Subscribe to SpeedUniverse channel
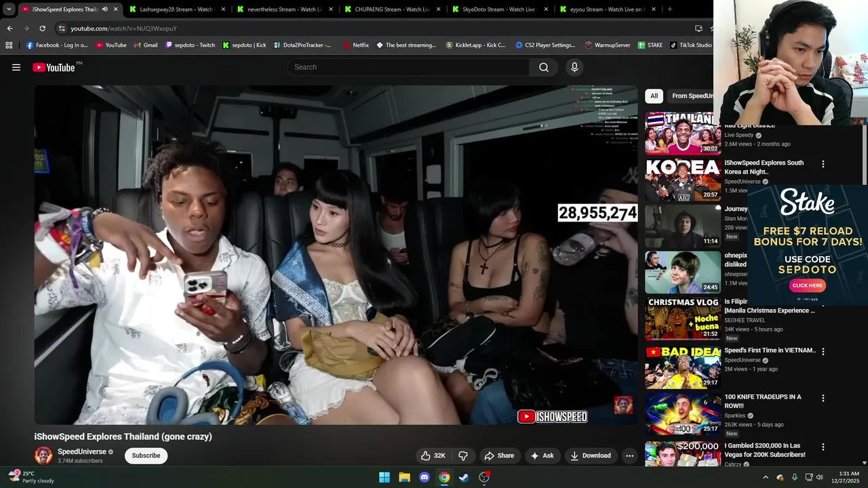Image resolution: width=868 pixels, height=488 pixels. [146, 455]
